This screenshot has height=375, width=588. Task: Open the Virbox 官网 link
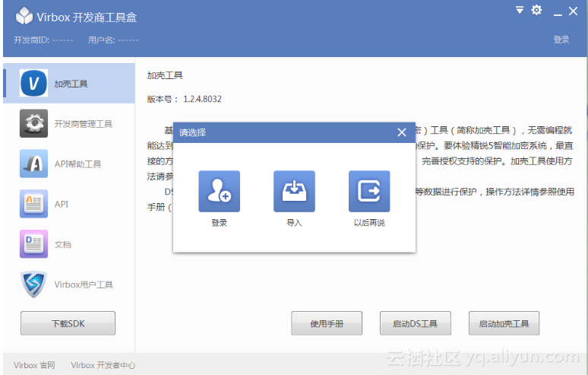point(34,365)
